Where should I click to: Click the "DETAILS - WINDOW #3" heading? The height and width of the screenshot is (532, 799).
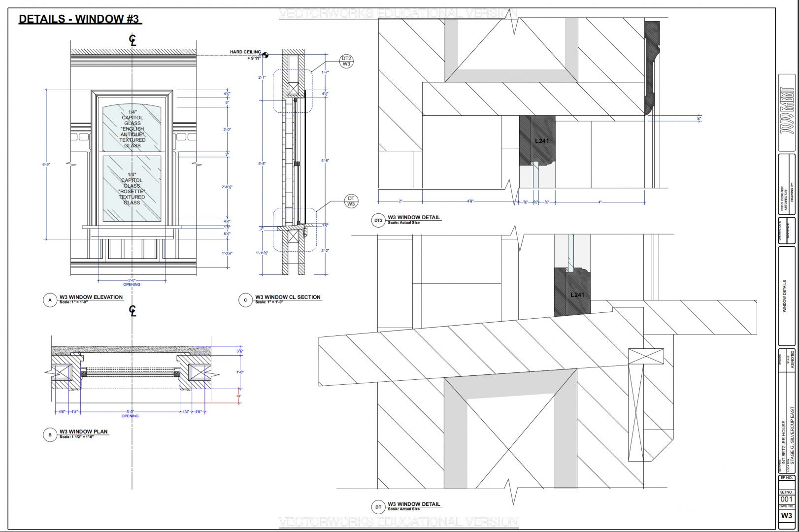point(79,19)
